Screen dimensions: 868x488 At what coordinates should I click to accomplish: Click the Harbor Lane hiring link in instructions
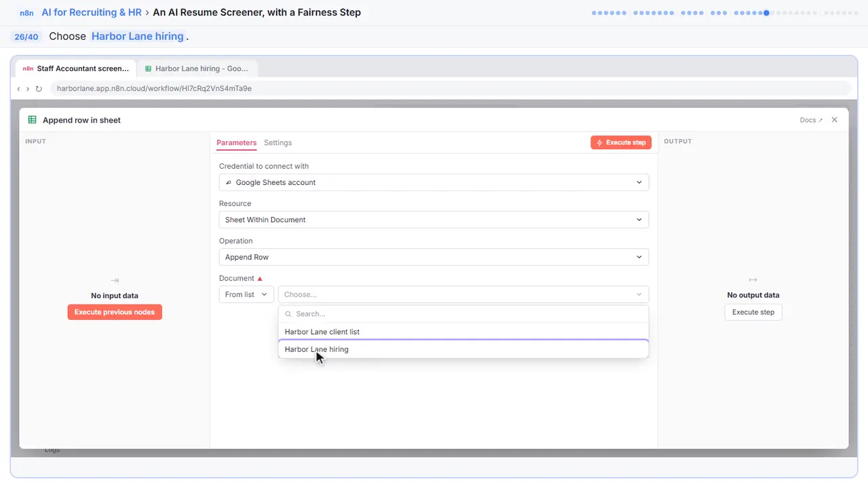tap(138, 36)
